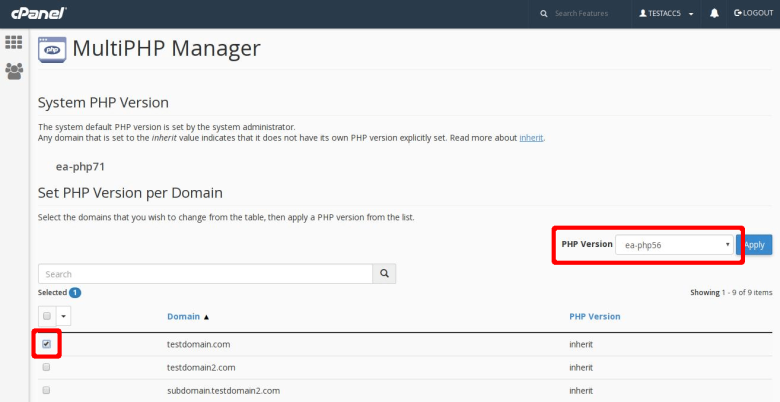This screenshot has height=402, width=780.
Task: Toggle the select-all domains checkbox
Action: coord(47,316)
